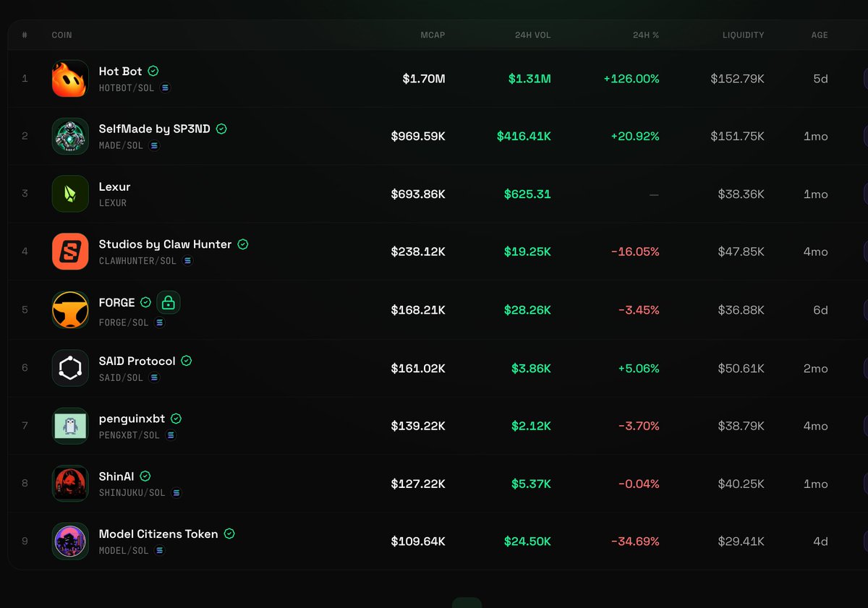Open the Hot Bot flame token icon

[x=70, y=78]
